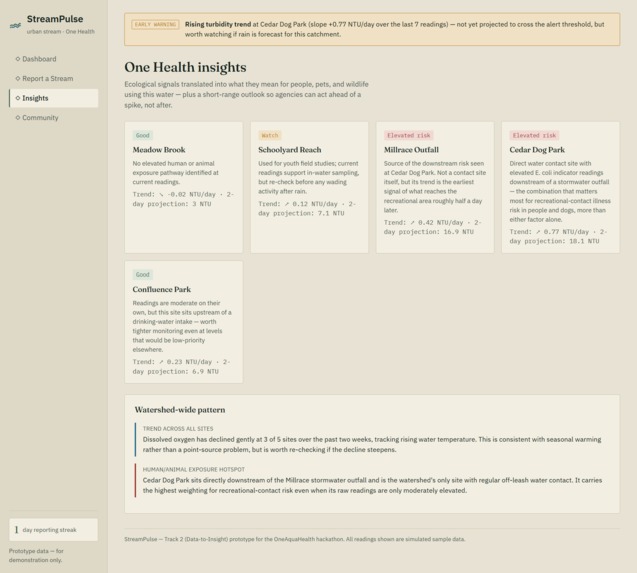Click the Prototype data disclaimer in sidebar
The height and width of the screenshot is (573, 637).
pyautogui.click(x=36, y=556)
